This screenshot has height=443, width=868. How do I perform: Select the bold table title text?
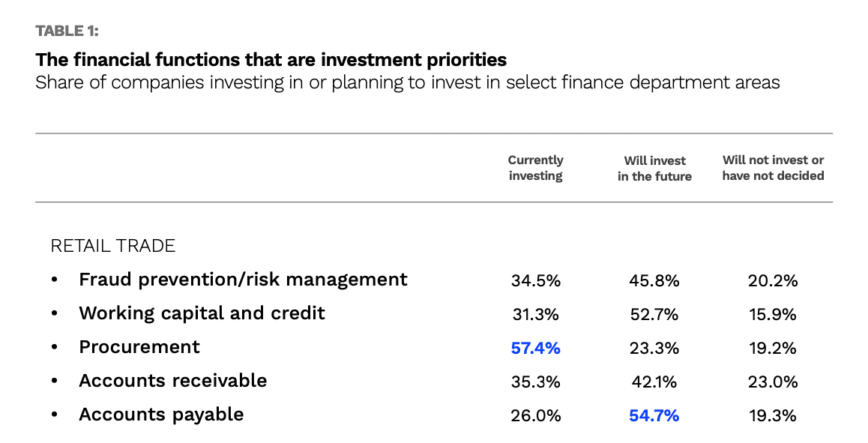271,60
